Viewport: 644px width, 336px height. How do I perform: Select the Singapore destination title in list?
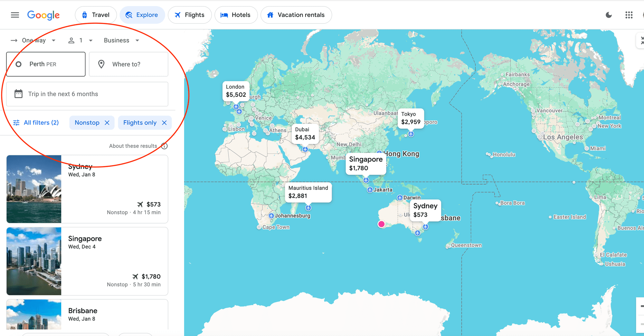[x=85, y=239]
